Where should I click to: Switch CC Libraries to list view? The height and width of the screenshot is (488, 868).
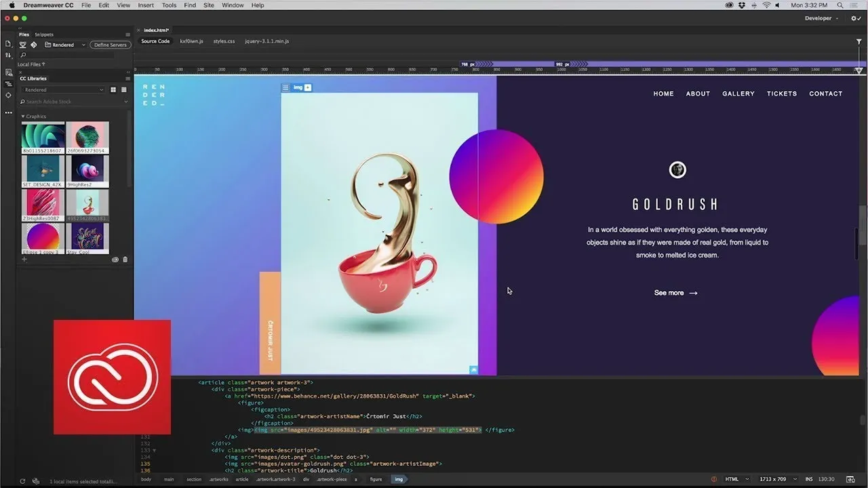pyautogui.click(x=124, y=89)
